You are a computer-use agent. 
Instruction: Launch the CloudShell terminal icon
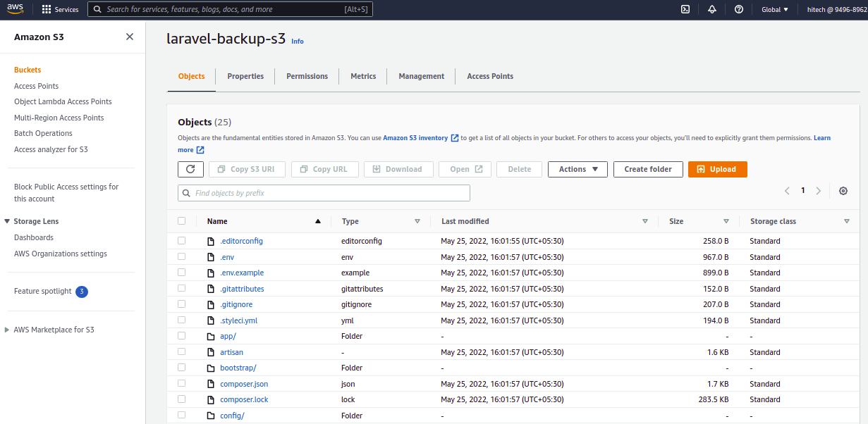[x=685, y=9]
